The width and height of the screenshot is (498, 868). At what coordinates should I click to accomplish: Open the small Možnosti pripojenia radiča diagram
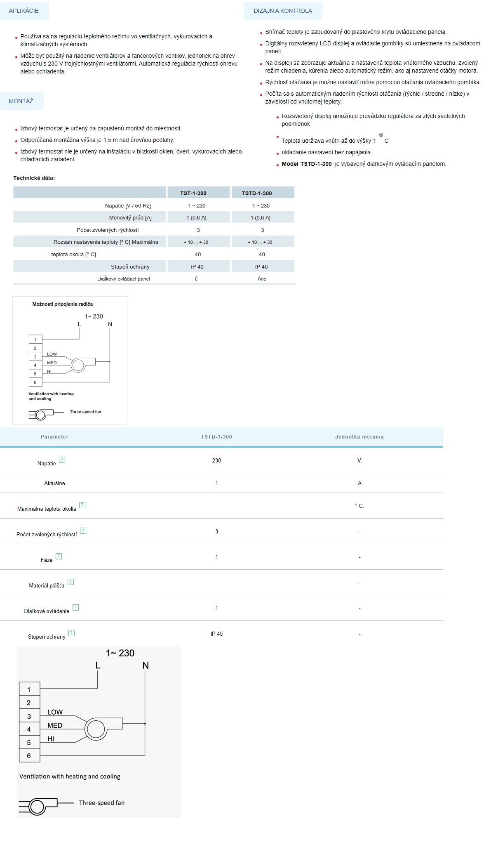[x=70, y=360]
